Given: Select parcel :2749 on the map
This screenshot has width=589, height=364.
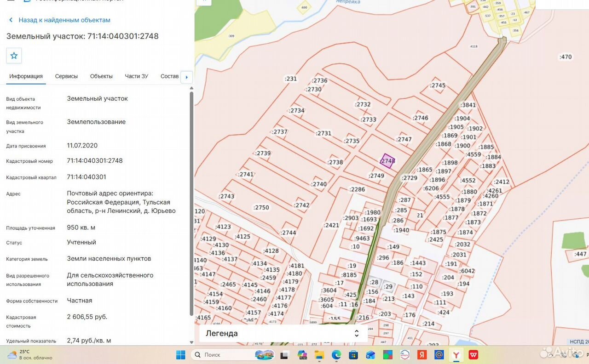Looking at the screenshot, I should (376, 176).
